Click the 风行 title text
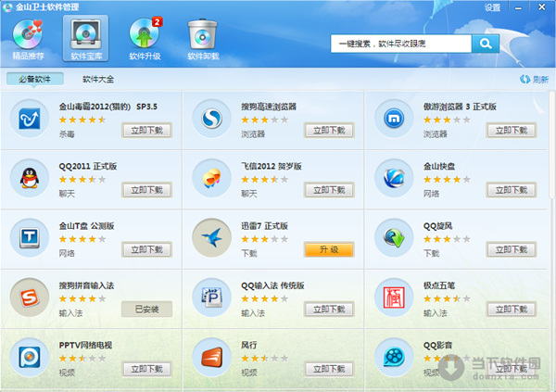 [x=249, y=345]
